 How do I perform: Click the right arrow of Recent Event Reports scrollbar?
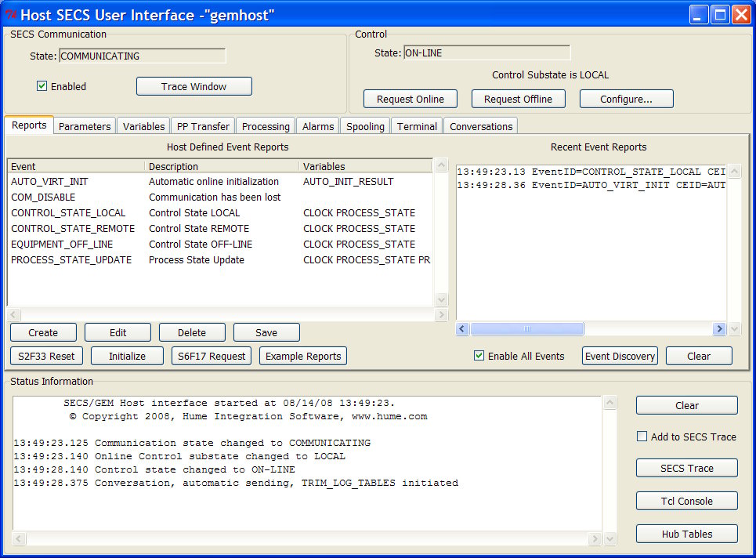719,328
